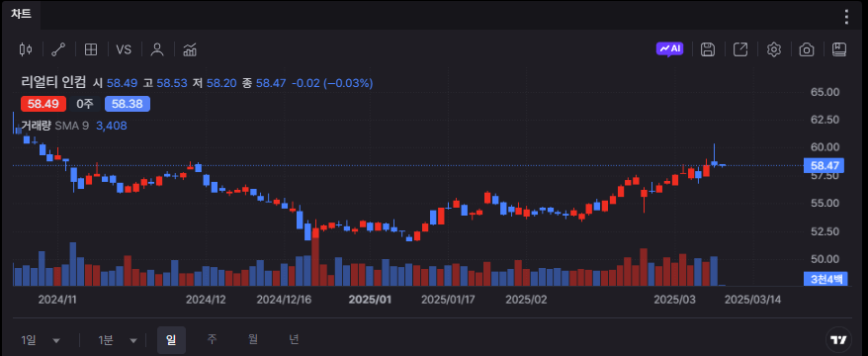Select the 년 yearly timeframe
Viewport: 868px width, 356px height.
(x=294, y=339)
